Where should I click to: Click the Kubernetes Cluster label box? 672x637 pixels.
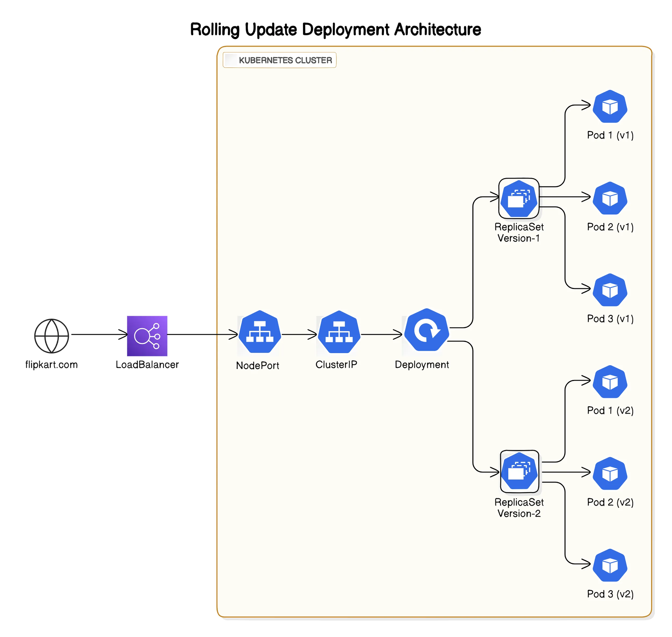[x=280, y=60]
